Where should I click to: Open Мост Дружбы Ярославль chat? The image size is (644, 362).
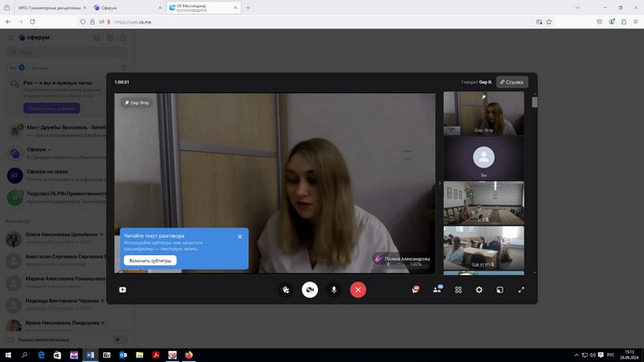point(56,131)
